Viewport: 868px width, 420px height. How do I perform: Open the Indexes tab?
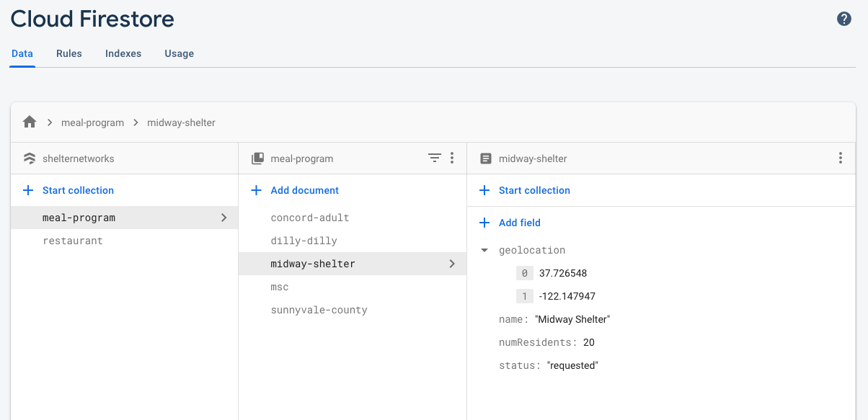(123, 53)
